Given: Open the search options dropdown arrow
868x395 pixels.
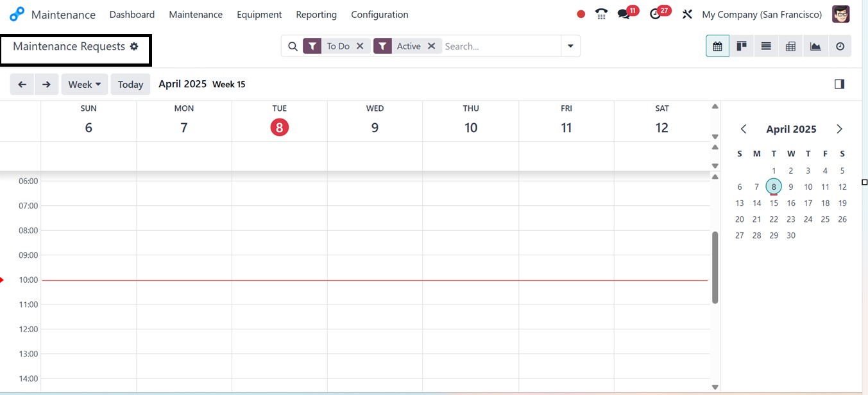Looking at the screenshot, I should [x=570, y=46].
